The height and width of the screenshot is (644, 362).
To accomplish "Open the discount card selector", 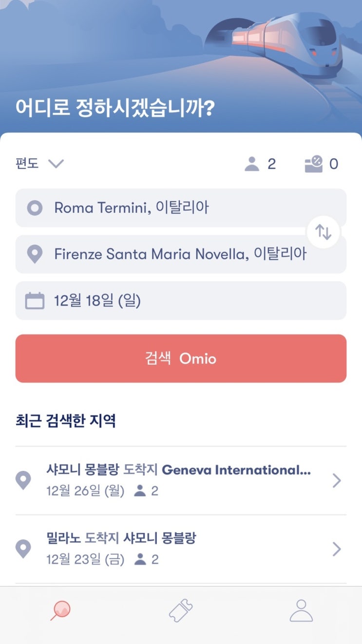I will (x=321, y=164).
